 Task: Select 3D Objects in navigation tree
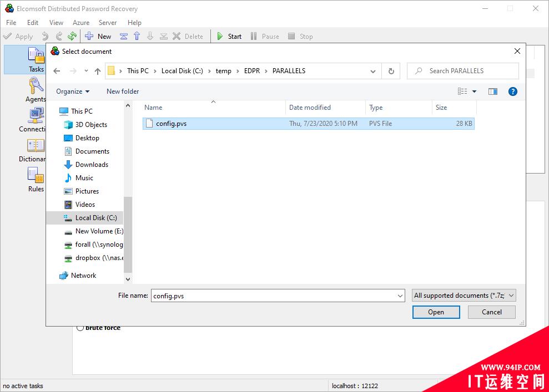pyautogui.click(x=85, y=125)
